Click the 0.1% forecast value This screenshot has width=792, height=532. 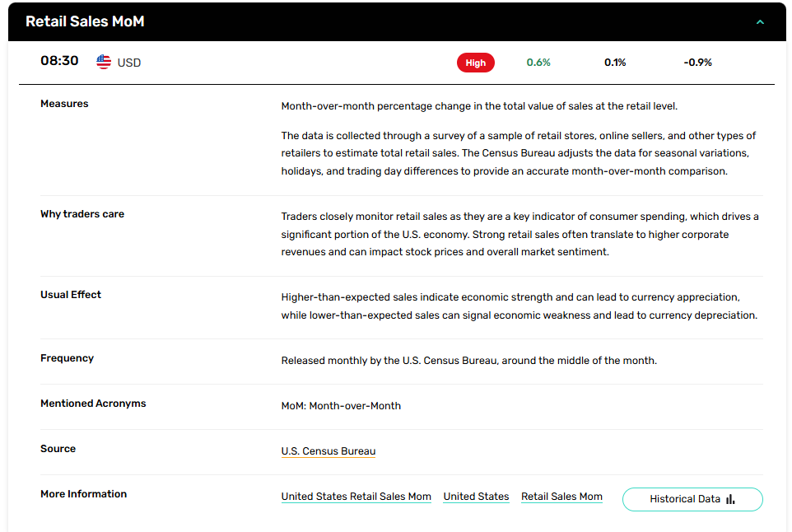pos(615,63)
